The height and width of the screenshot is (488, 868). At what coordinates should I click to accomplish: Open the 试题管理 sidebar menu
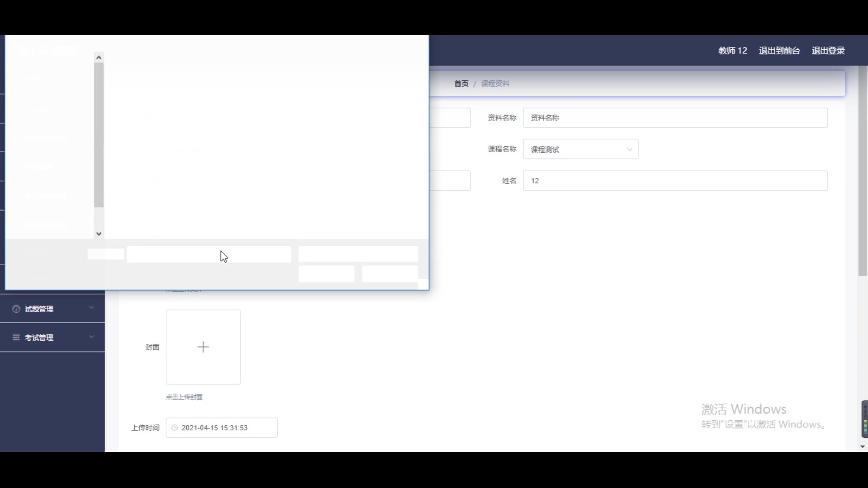coord(39,309)
